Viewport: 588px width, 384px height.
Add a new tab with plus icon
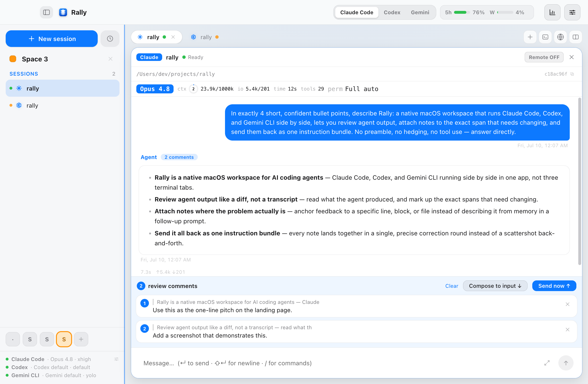pos(530,37)
